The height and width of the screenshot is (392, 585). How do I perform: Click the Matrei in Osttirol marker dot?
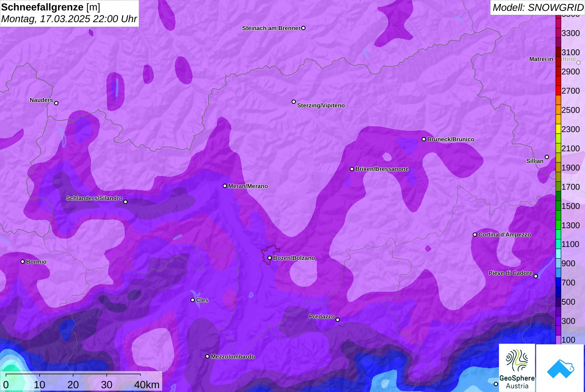tap(578, 63)
